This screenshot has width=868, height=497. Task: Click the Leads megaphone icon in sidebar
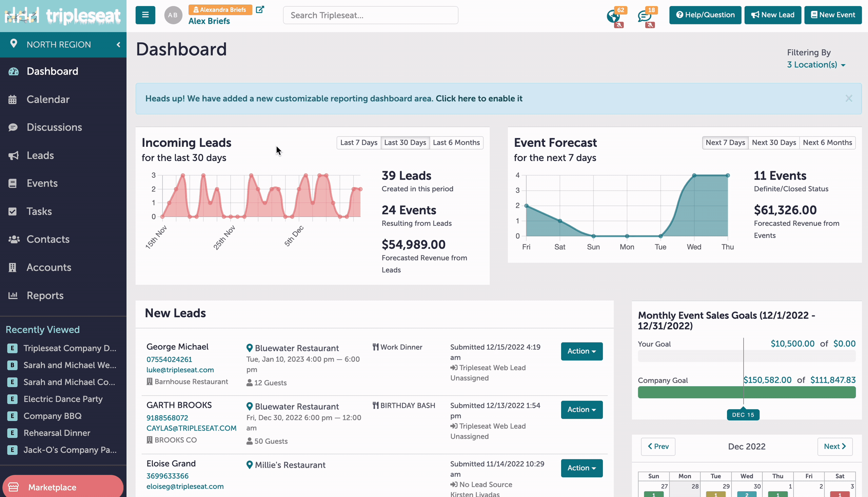click(x=13, y=156)
